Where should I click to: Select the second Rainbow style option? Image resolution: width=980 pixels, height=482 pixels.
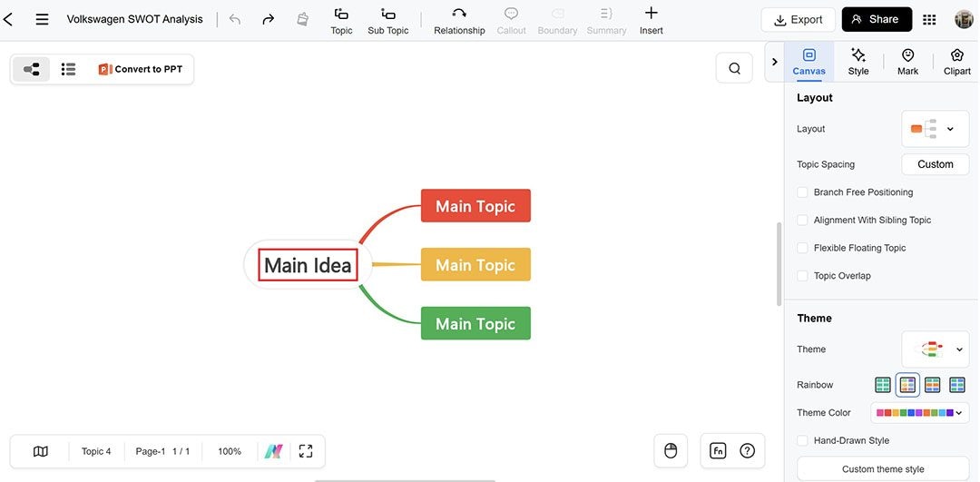tap(907, 385)
